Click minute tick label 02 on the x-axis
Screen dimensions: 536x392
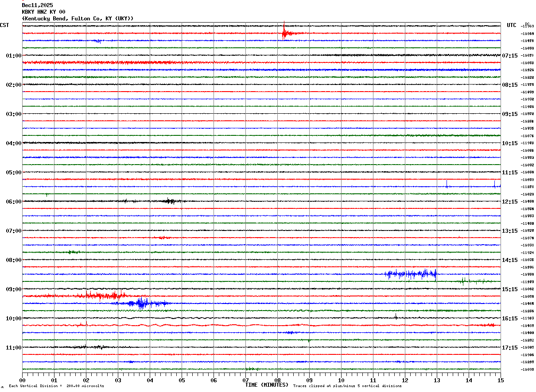coord(86,380)
